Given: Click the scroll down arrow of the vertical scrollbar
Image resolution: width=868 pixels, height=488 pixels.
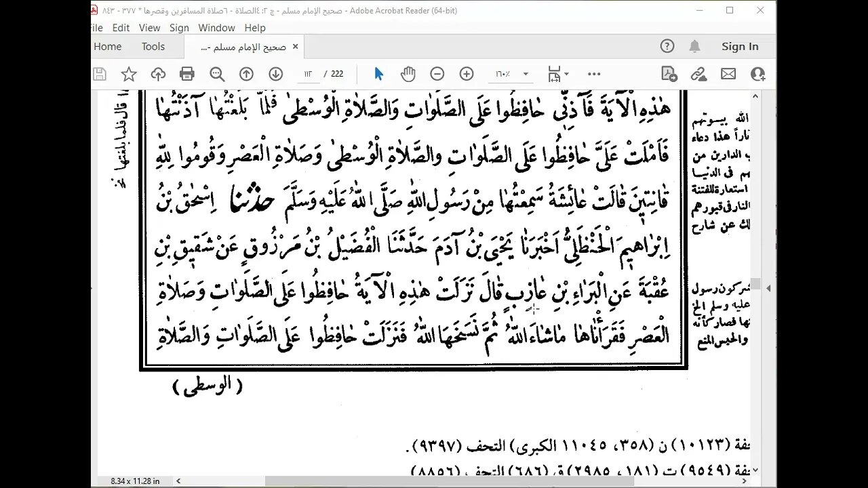Looking at the screenshot, I should [x=755, y=470].
